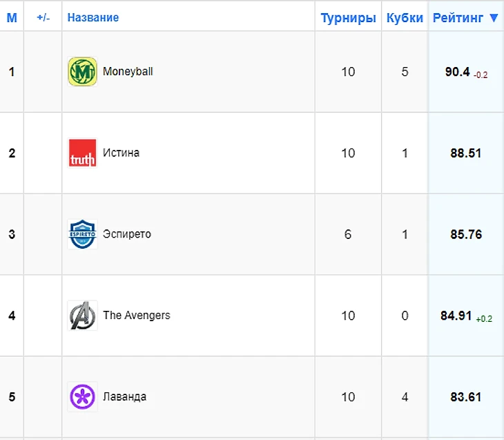The image size is (504, 440).
Task: Click the М position column header
Action: coord(12,18)
